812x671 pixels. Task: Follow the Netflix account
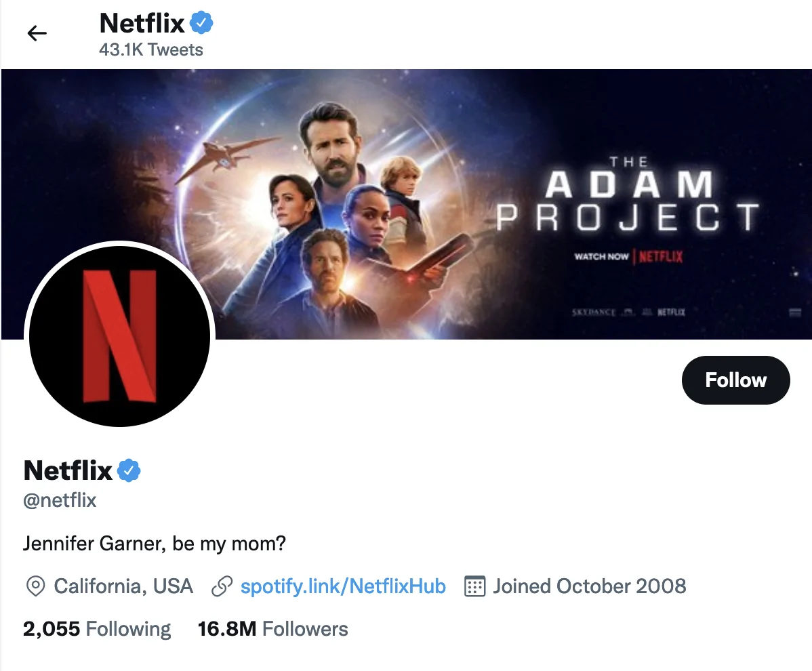tap(735, 380)
